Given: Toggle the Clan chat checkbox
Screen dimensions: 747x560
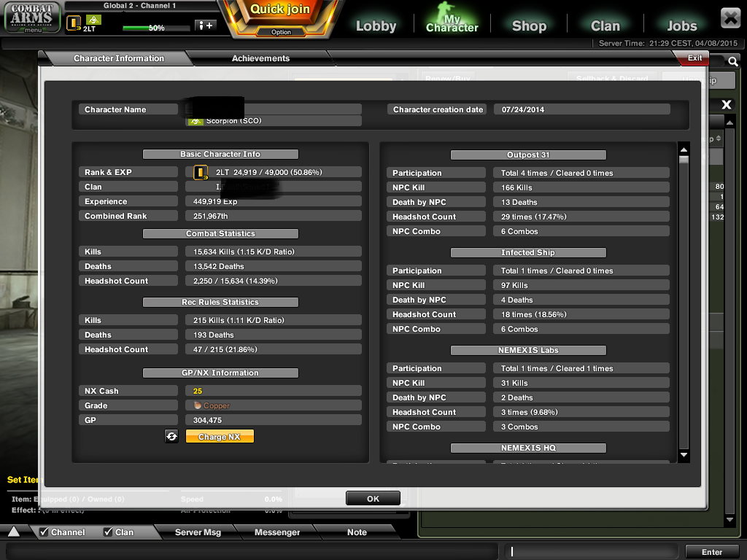Looking at the screenshot, I should (x=108, y=532).
